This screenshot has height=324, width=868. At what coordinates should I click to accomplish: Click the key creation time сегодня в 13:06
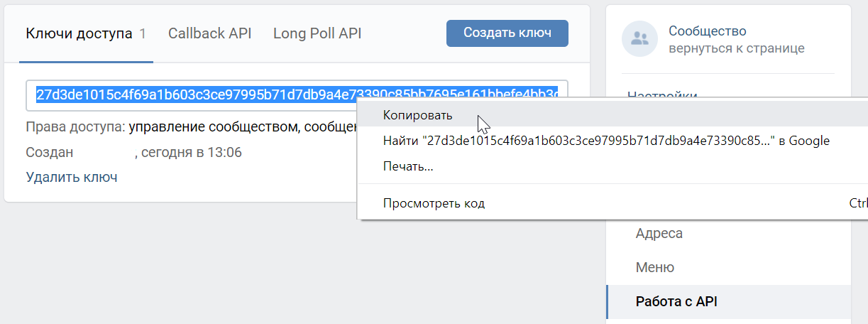click(x=191, y=152)
